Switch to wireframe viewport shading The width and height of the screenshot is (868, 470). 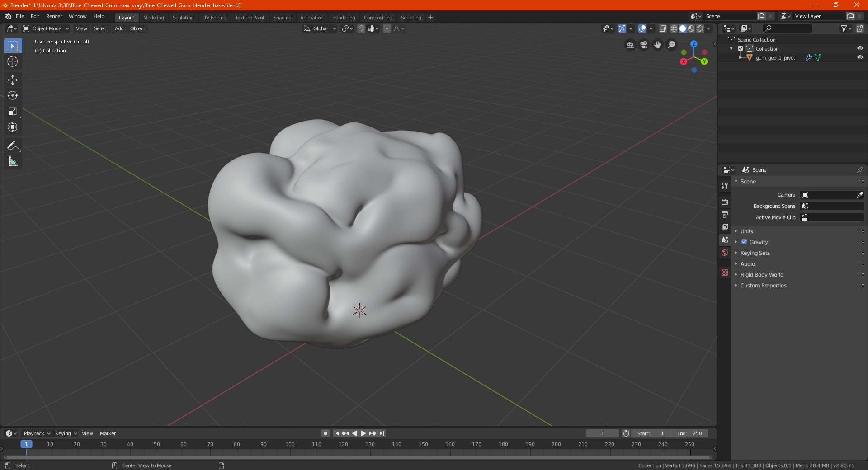(x=674, y=28)
